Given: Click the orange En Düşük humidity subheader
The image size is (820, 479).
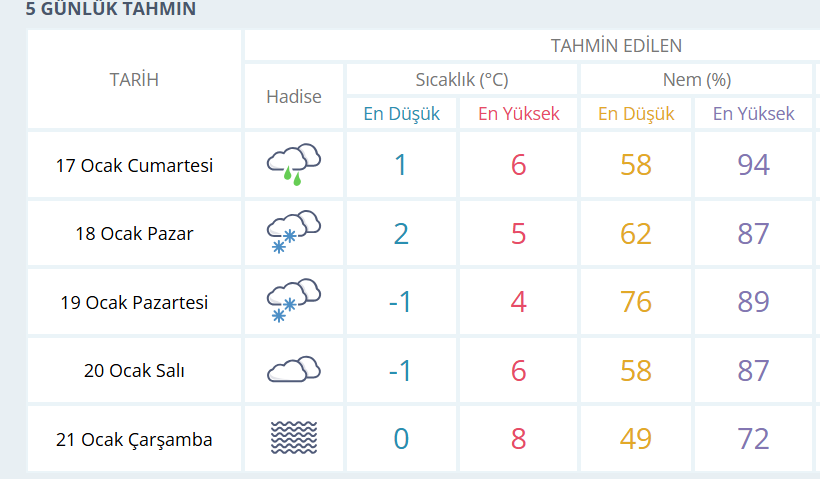Looking at the screenshot, I should [636, 113].
